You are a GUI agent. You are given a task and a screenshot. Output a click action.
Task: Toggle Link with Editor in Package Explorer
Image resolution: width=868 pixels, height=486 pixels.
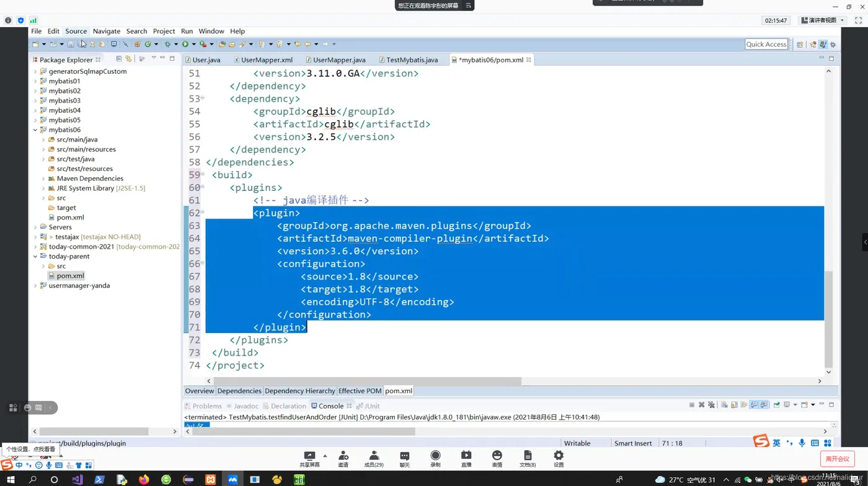tap(128, 59)
